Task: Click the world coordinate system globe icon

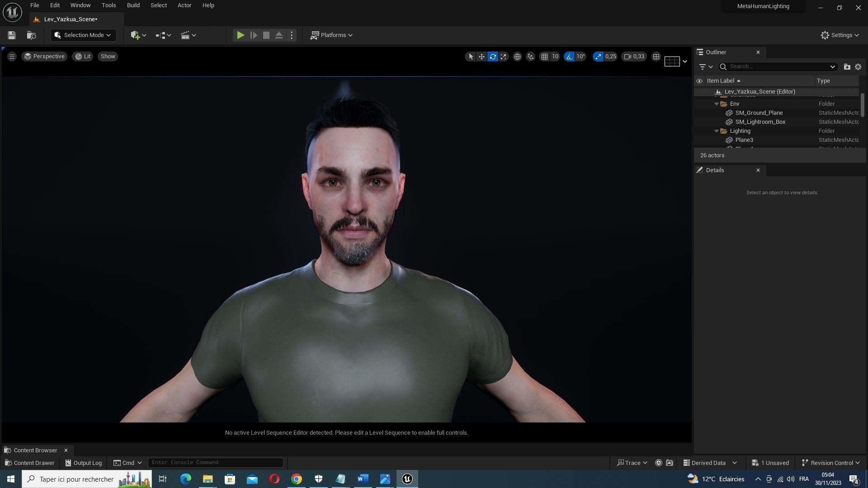Action: click(517, 56)
